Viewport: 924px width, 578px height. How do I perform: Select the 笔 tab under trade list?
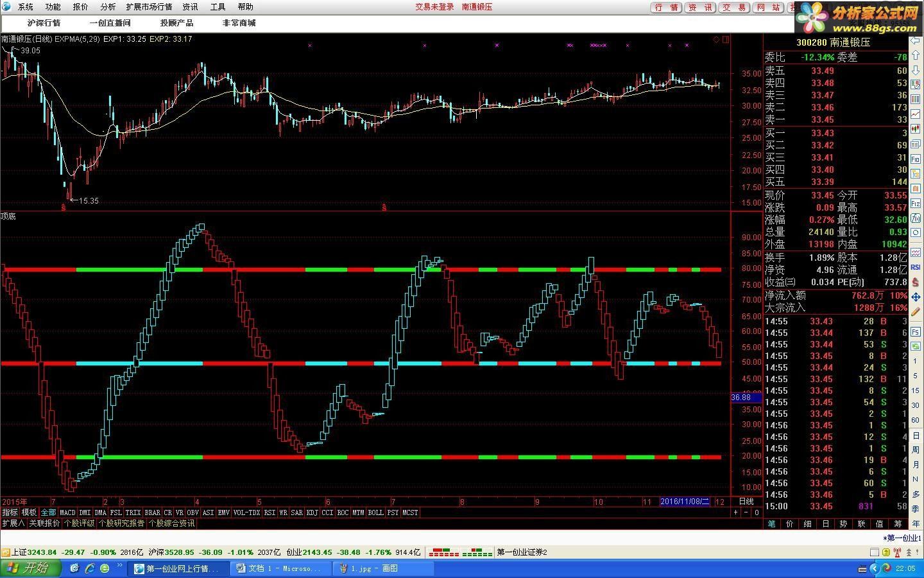click(x=772, y=524)
